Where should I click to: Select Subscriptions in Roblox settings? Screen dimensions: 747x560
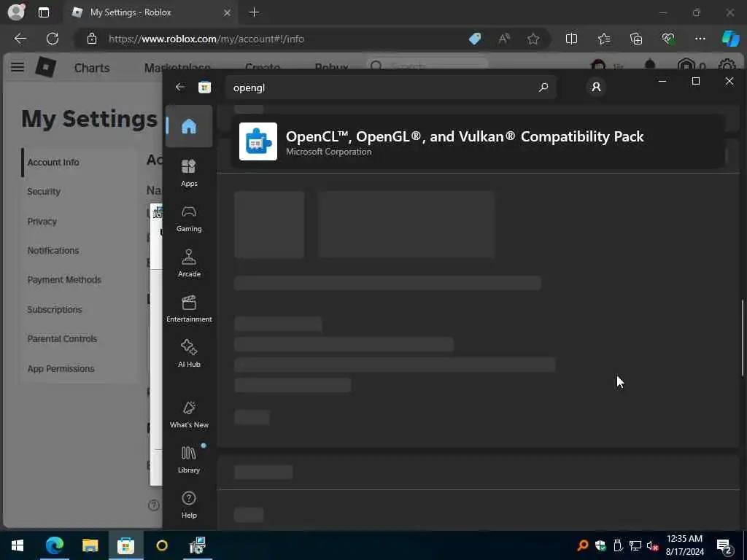[55, 309]
